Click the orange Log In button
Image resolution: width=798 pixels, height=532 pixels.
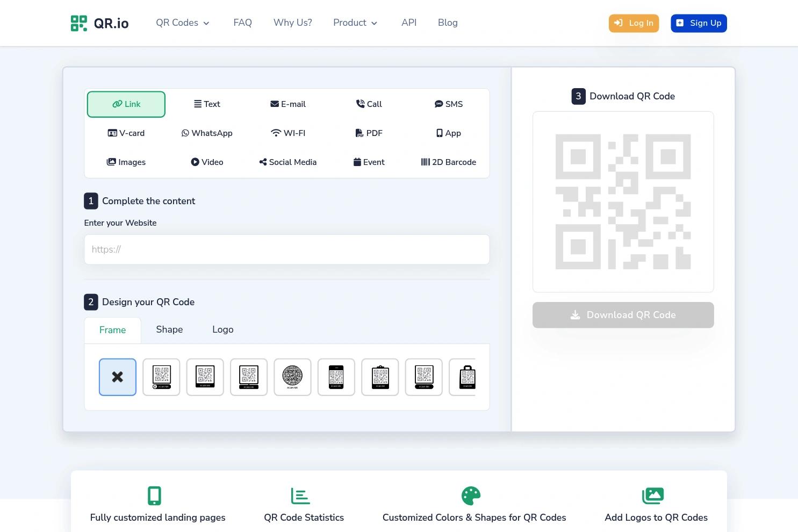(634, 23)
